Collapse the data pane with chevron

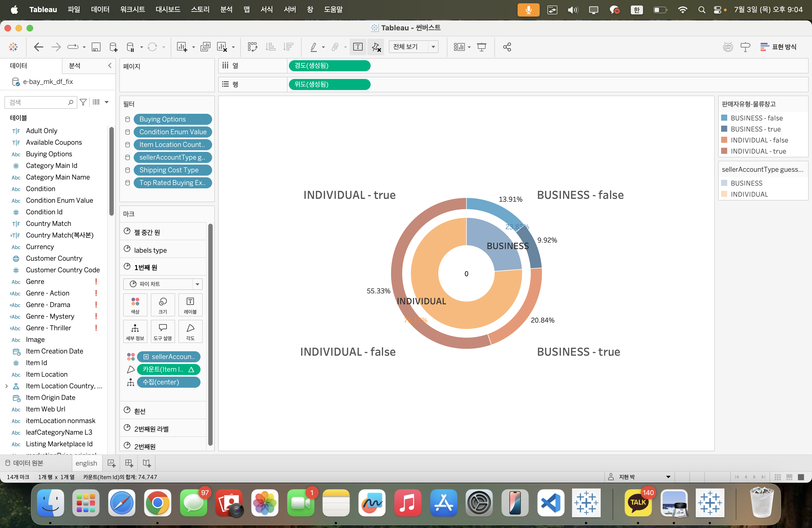pyautogui.click(x=110, y=65)
